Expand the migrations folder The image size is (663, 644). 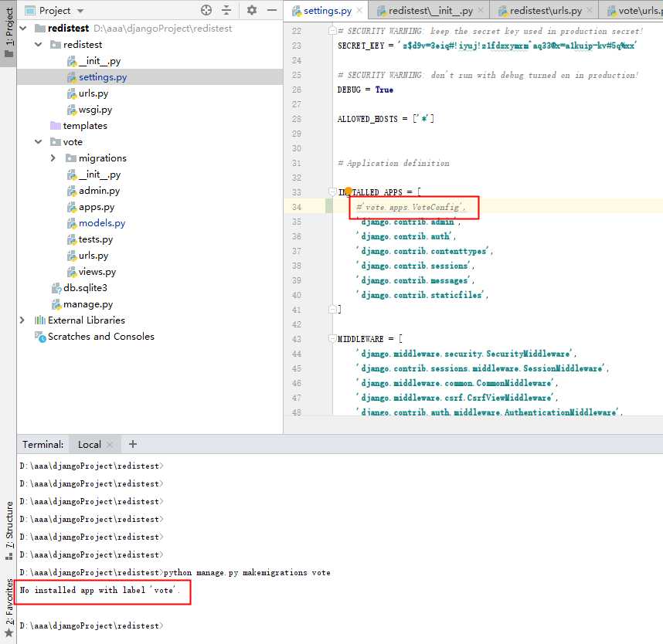pos(53,158)
